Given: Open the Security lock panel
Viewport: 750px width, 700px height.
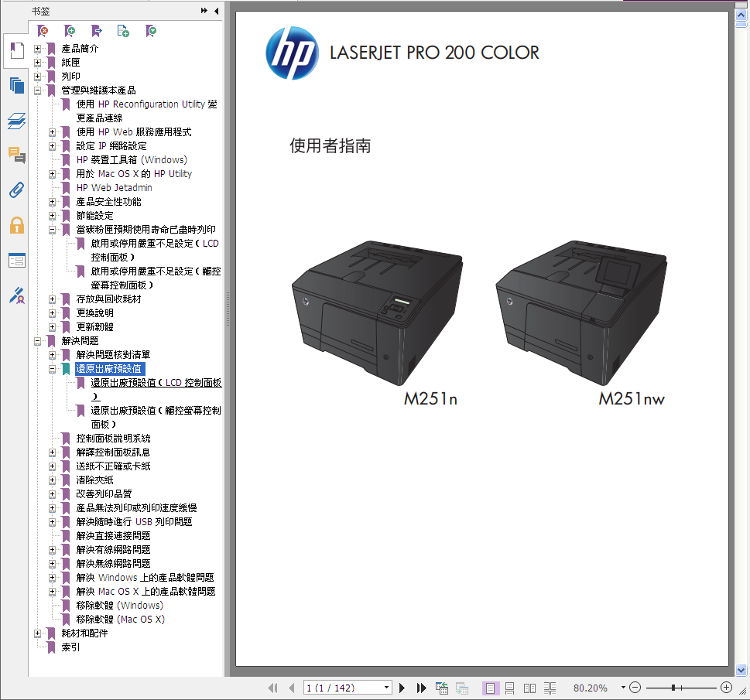Looking at the screenshot, I should (17, 225).
